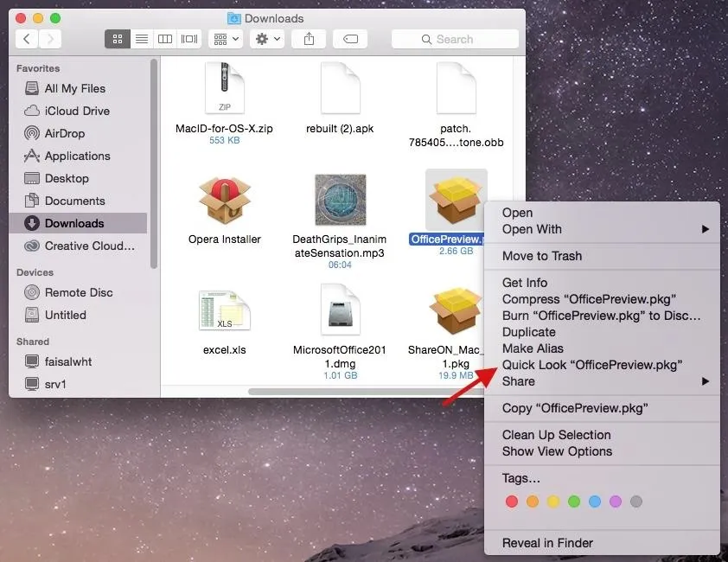Screen dimensions: 728x562
Task: Choose Make Alias in context menu
Action: click(x=602, y=348)
